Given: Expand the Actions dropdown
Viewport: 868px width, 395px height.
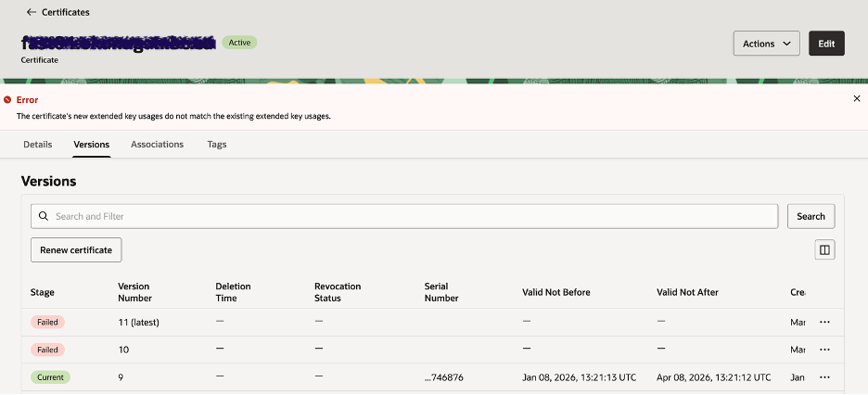Looking at the screenshot, I should pos(766,44).
